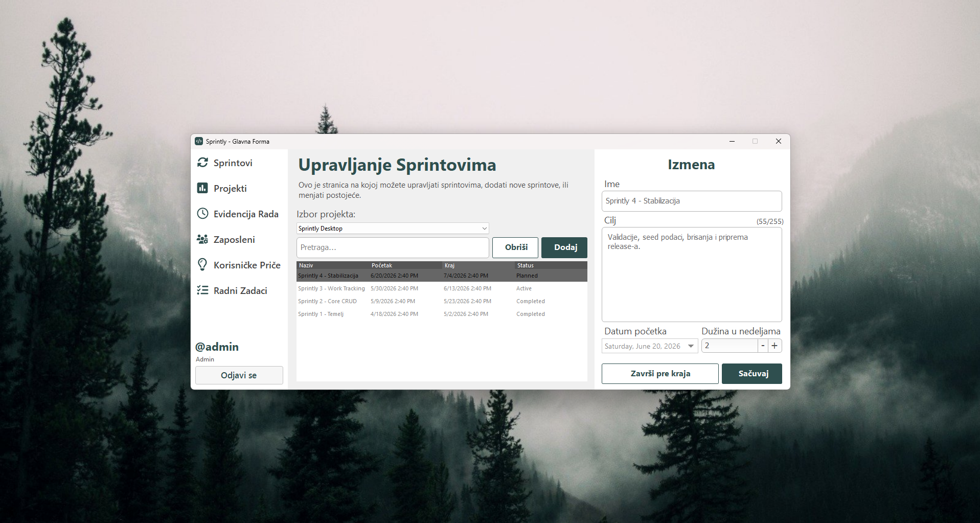Click Završi pre kraja button
Viewport: 980px width, 523px height.
[660, 374]
